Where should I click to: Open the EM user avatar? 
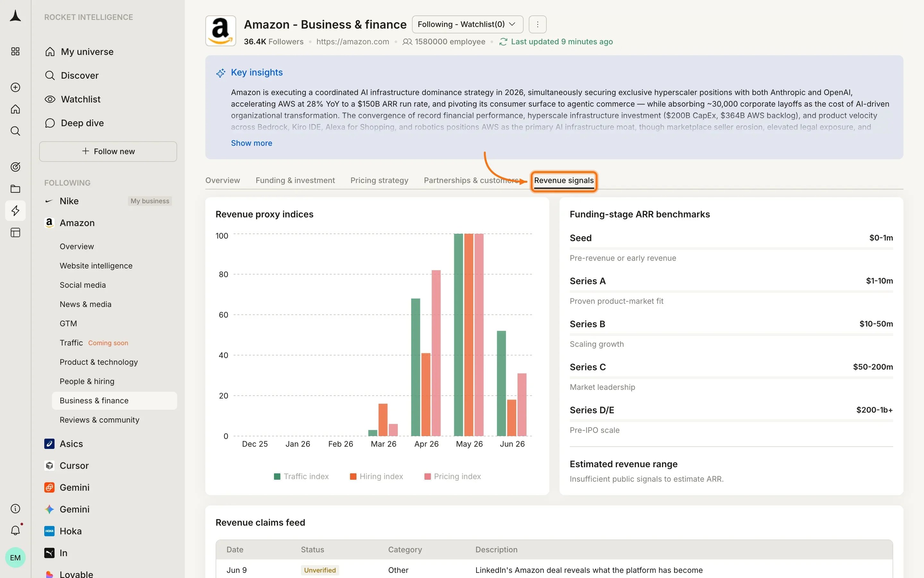[15, 557]
